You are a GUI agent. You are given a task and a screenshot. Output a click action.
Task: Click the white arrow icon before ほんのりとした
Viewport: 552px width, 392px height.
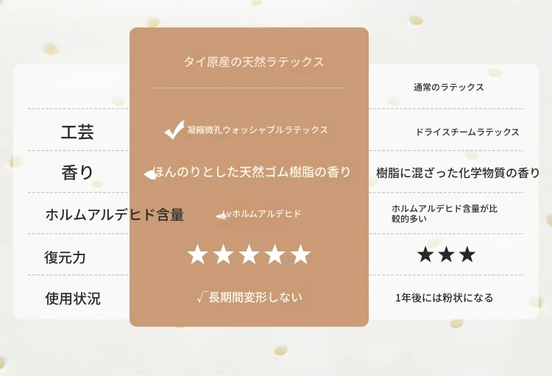[x=150, y=174]
